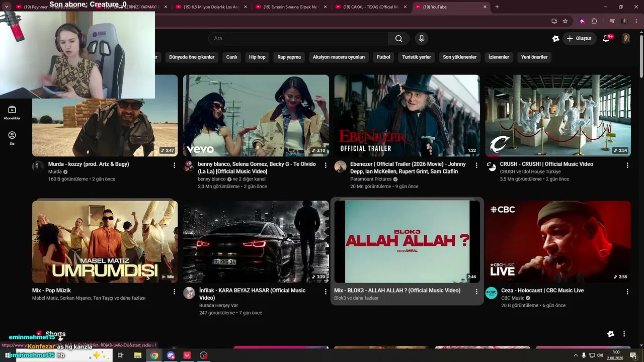
Task: Play the Te Olvido vevo thumbnail
Action: [256, 116]
